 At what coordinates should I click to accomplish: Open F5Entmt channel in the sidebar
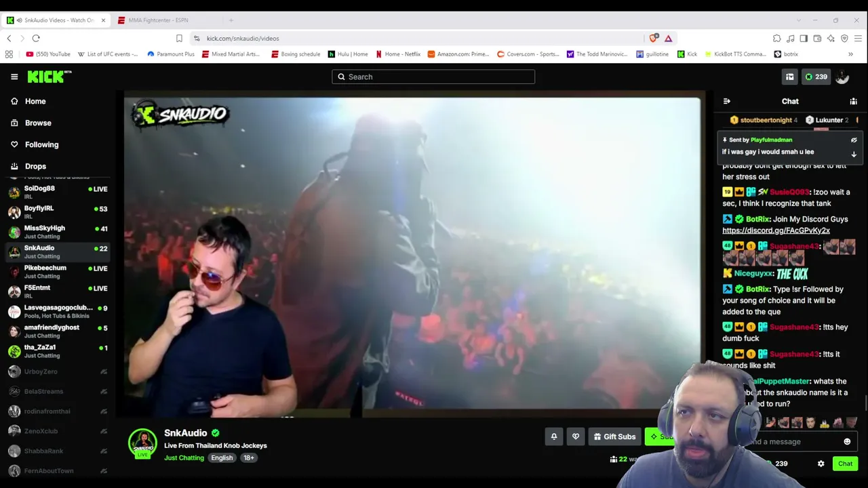click(57, 291)
